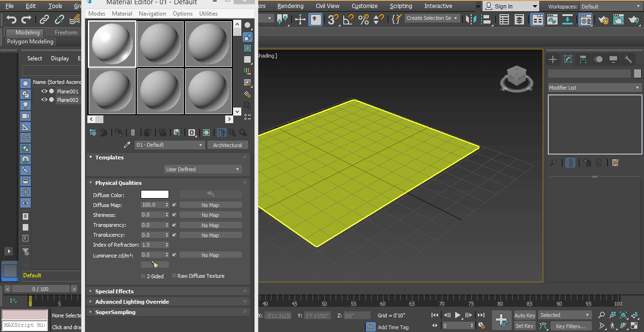644x332 pixels.
Task: Open the Material Editor Navigation menu
Action: pos(152,14)
